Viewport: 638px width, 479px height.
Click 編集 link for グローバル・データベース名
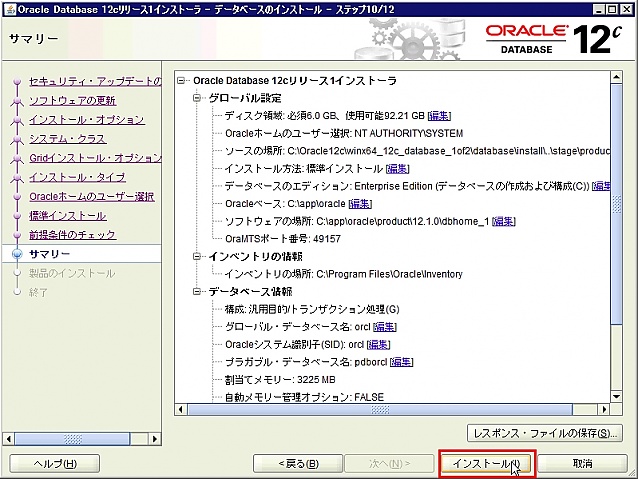385,327
